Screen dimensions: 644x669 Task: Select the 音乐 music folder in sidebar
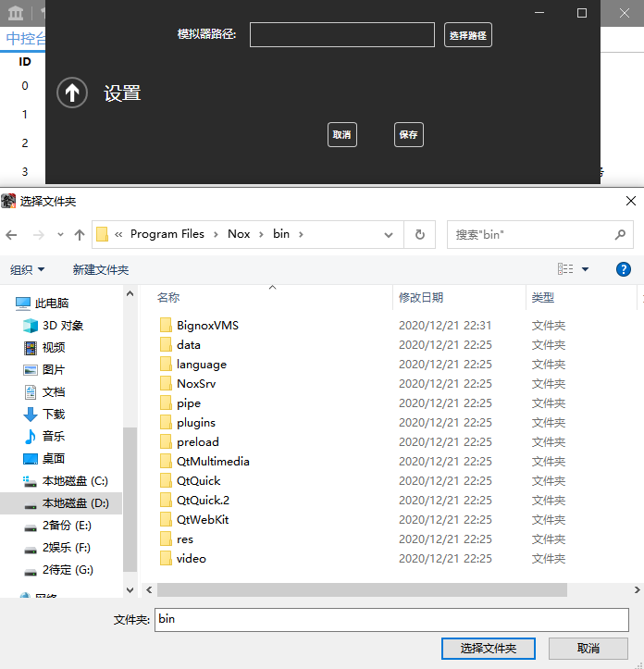point(54,436)
